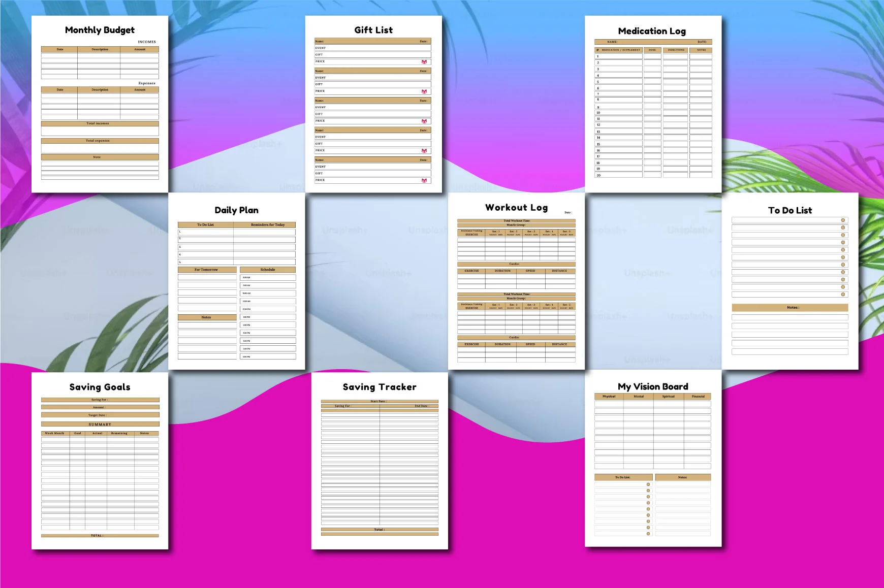Tick the first circle in Vision Board's To Do List
Image resolution: width=884 pixels, height=588 pixels.
point(648,484)
